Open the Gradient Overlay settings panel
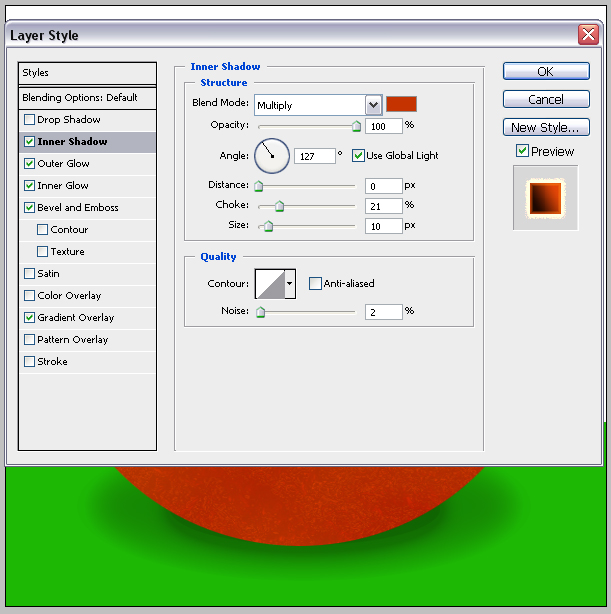 pyautogui.click(x=76, y=317)
